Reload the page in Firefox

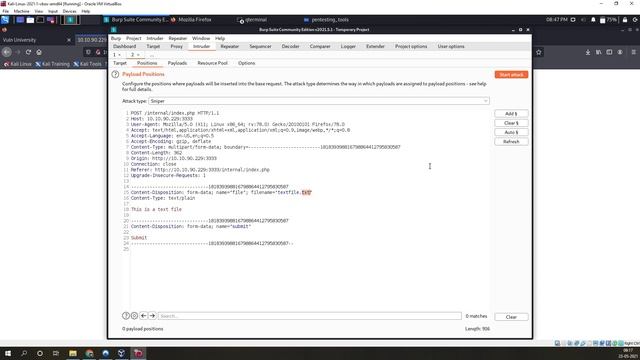coord(28,52)
